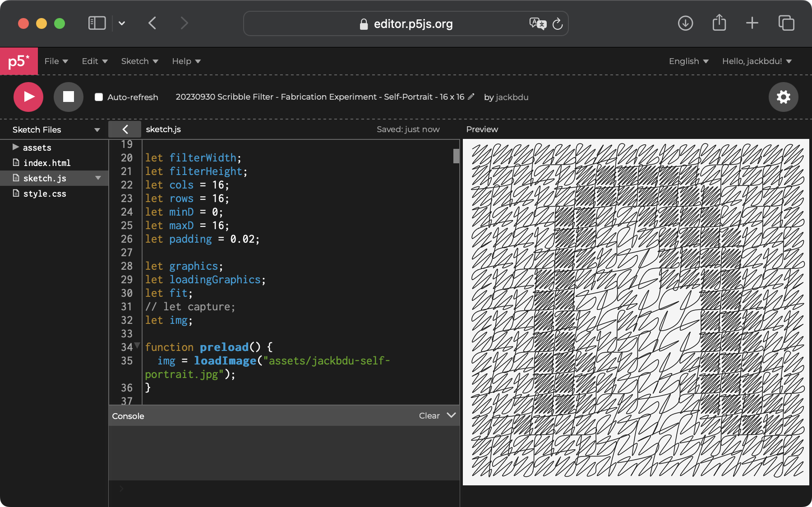Click the Safari reload page icon
812x507 pixels.
click(558, 24)
